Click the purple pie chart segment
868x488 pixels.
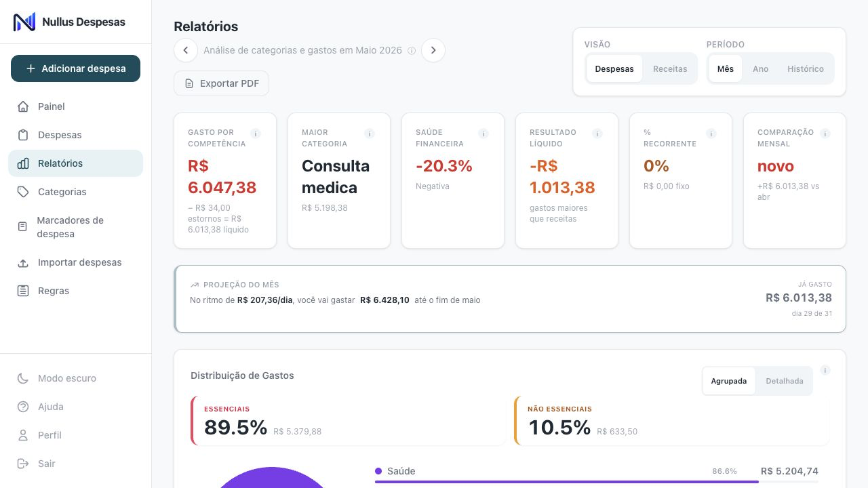[271, 479]
